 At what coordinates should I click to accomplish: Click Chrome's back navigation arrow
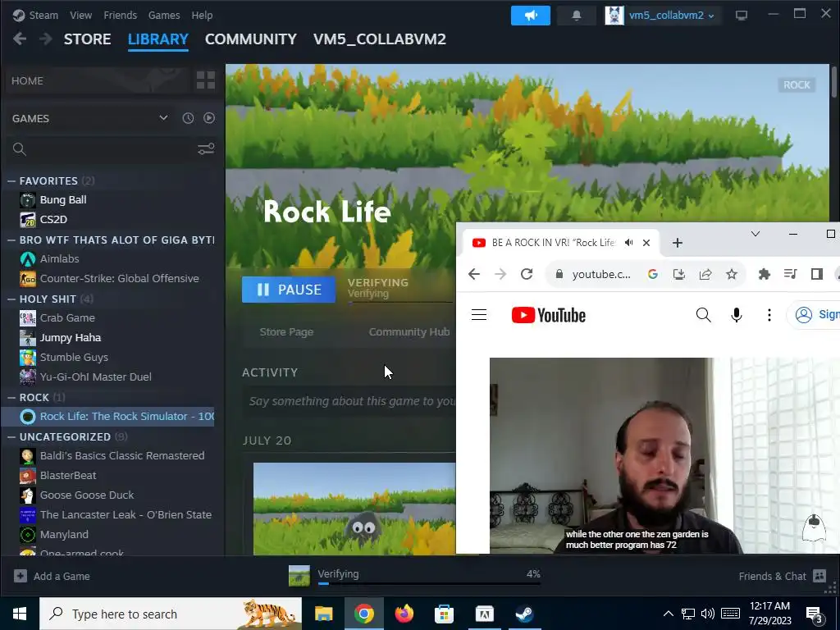(x=474, y=274)
